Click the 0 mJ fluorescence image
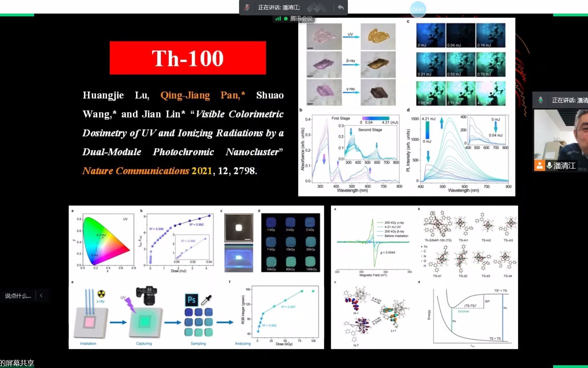The image size is (588, 368). pyautogui.click(x=431, y=35)
